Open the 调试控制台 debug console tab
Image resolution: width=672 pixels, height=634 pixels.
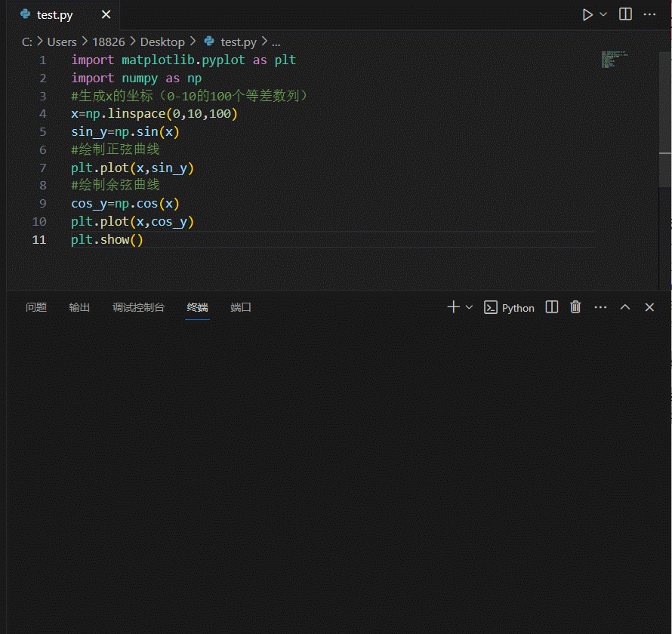click(138, 307)
